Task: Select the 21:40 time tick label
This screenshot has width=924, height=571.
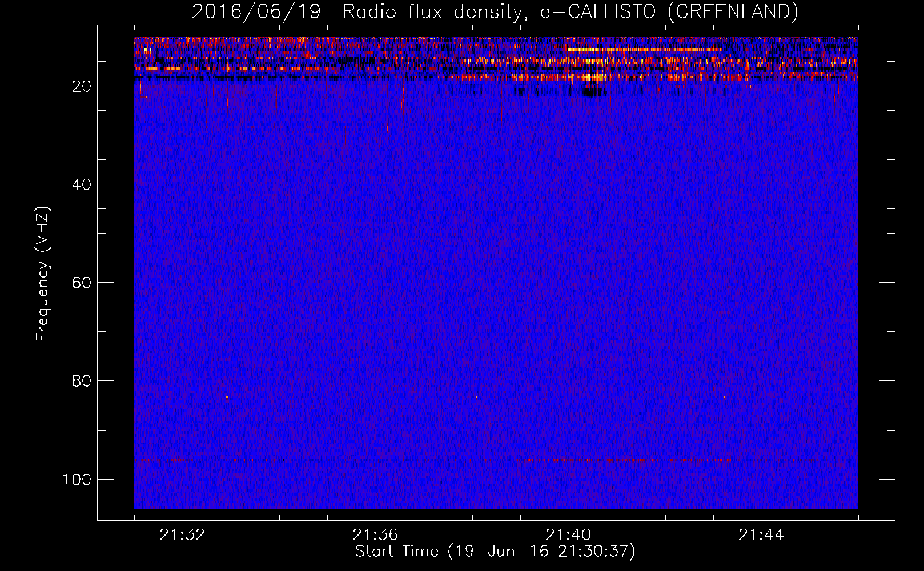Action: [568, 535]
